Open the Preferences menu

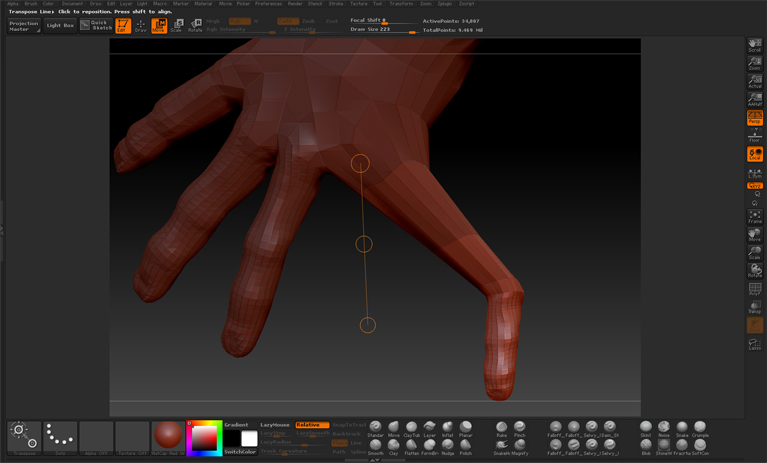click(x=268, y=3)
